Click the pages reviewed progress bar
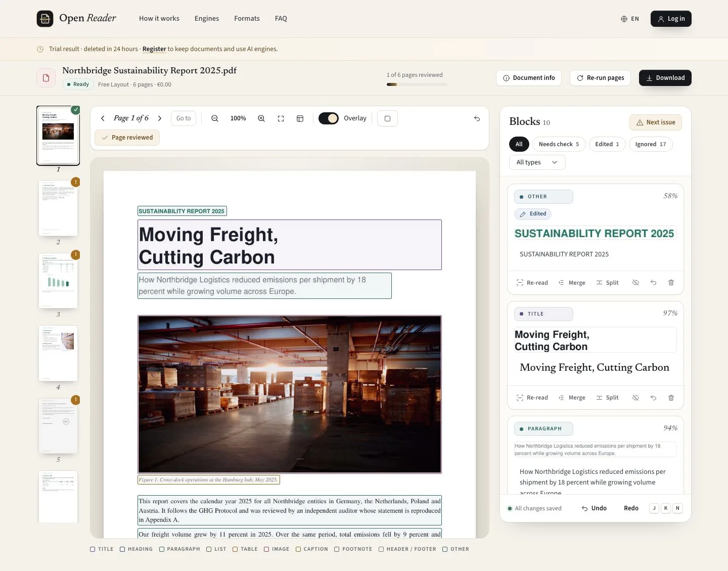Image resolution: width=728 pixels, height=571 pixels. pyautogui.click(x=417, y=84)
